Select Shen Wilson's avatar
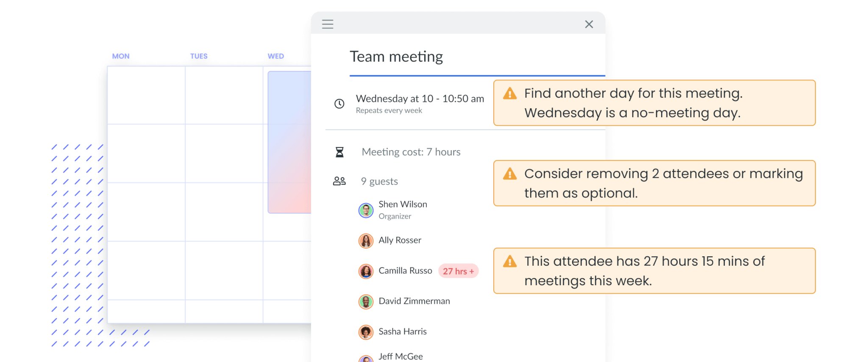 [x=366, y=210]
